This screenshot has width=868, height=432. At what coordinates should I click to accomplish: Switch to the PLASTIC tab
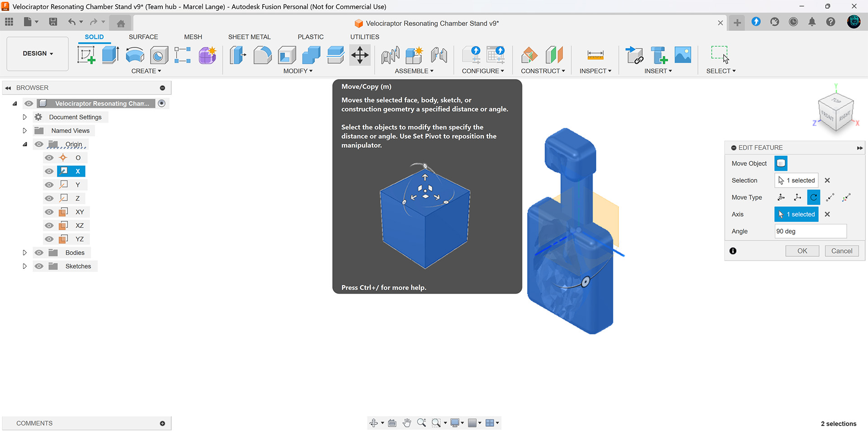[x=311, y=37]
